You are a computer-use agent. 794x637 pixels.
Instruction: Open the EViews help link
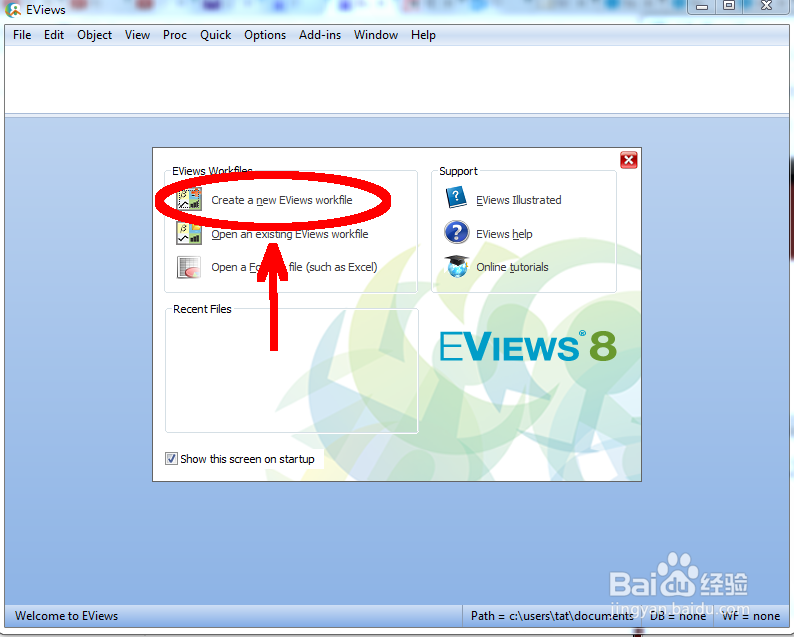504,234
